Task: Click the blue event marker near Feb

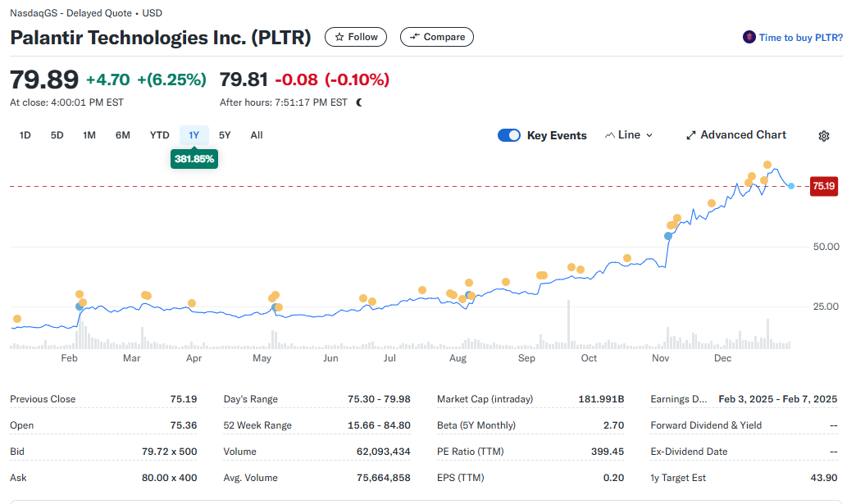Action: [x=80, y=306]
